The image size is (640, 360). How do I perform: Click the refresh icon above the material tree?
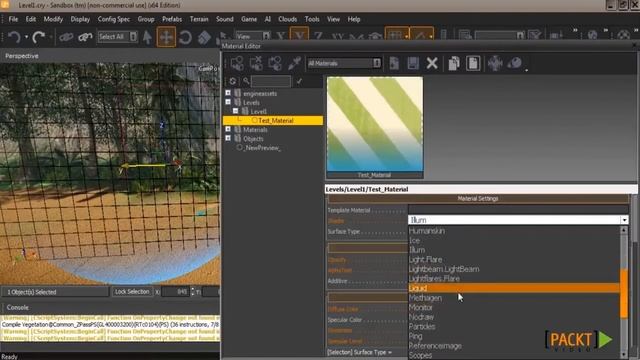233,81
